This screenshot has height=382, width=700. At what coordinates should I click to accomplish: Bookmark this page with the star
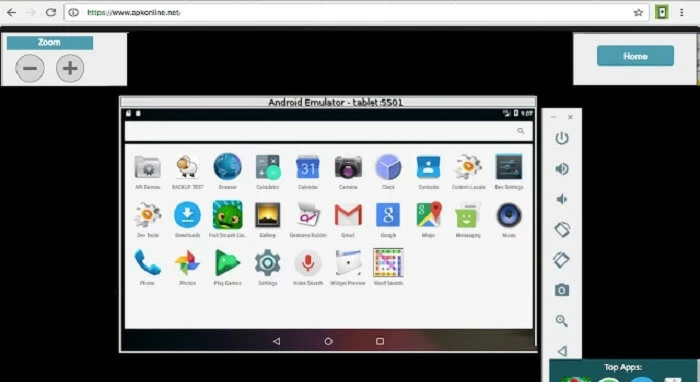(x=638, y=12)
